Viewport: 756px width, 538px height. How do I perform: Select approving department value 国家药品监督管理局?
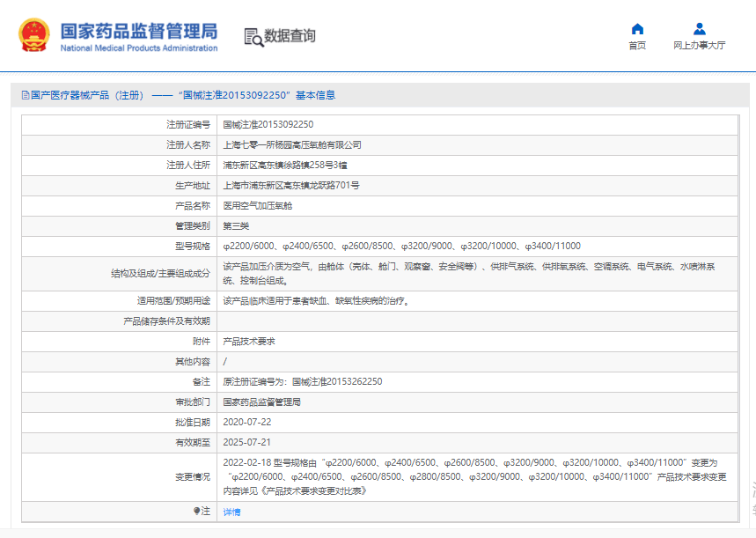click(x=261, y=402)
